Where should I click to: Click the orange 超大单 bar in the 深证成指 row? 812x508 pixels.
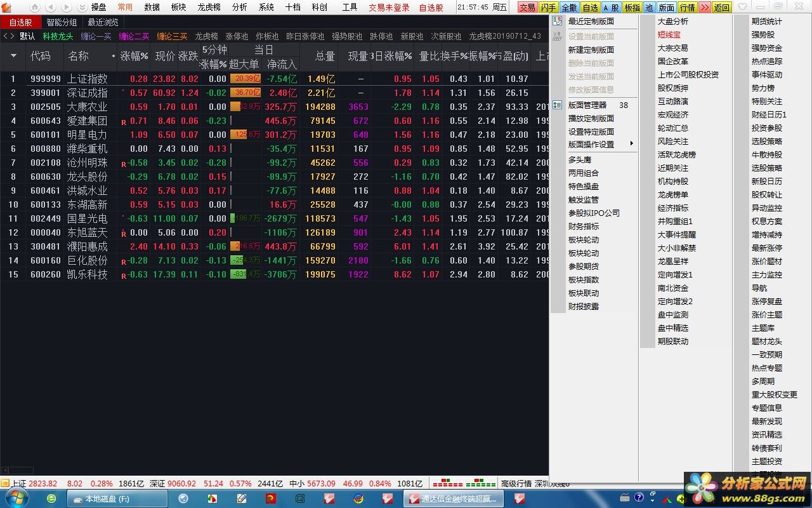(x=246, y=93)
